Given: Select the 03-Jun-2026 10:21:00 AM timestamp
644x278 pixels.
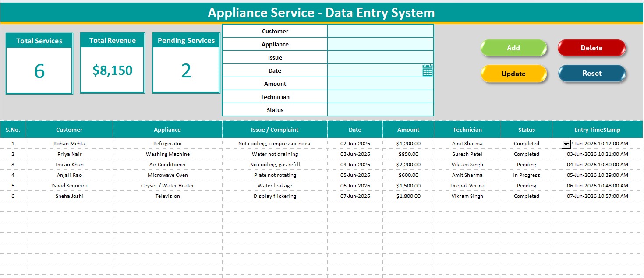Looking at the screenshot, I should coord(597,154).
